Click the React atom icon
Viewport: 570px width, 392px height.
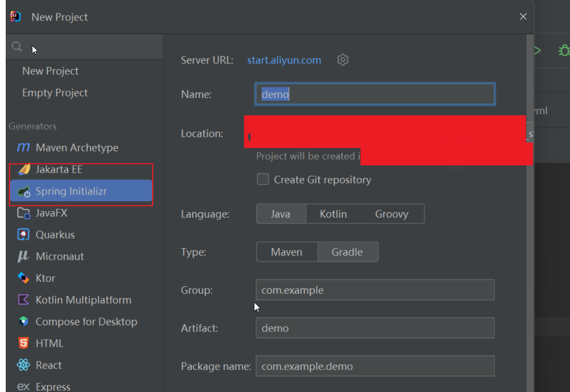pyautogui.click(x=23, y=365)
